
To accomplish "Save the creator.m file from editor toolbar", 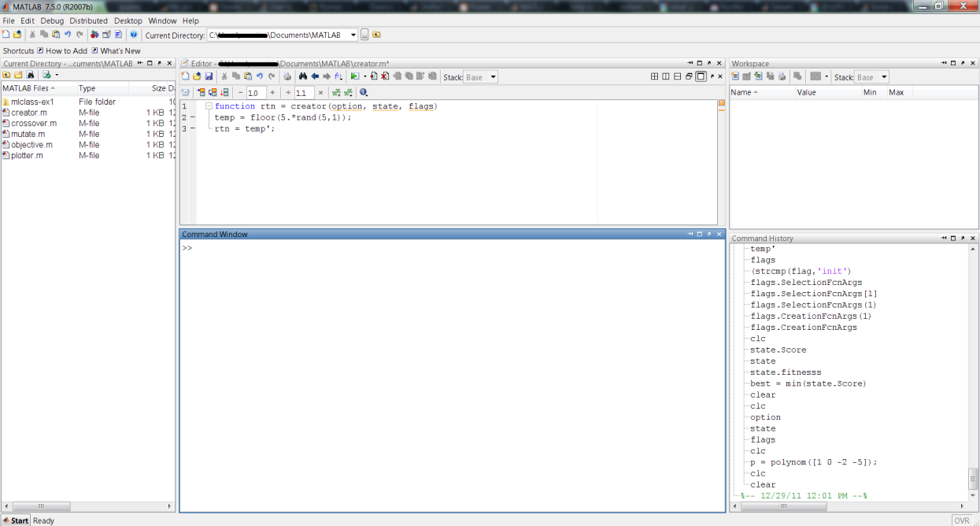I will 209,76.
